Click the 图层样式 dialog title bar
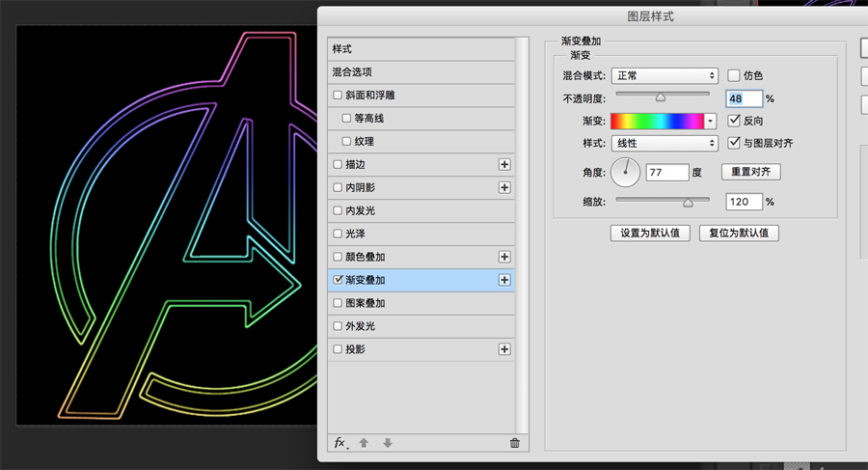868x470 pixels. [592, 16]
